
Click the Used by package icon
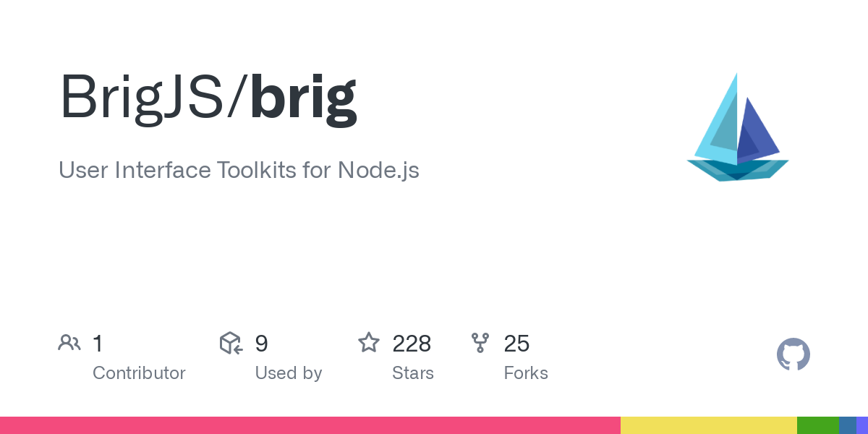[x=231, y=343]
